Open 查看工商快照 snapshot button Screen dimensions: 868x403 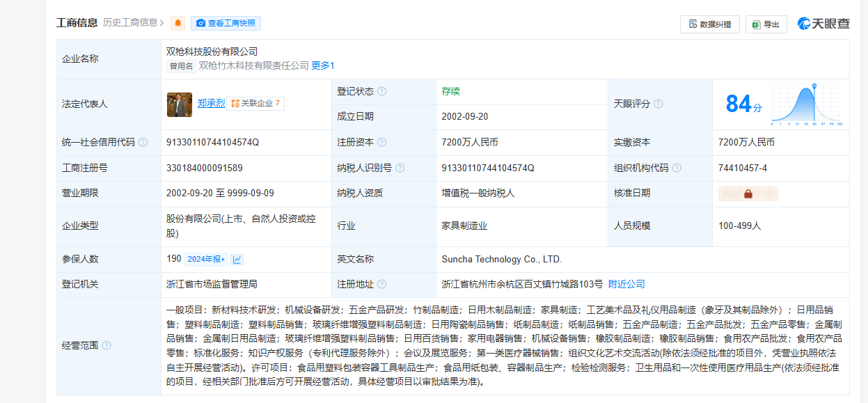click(226, 23)
